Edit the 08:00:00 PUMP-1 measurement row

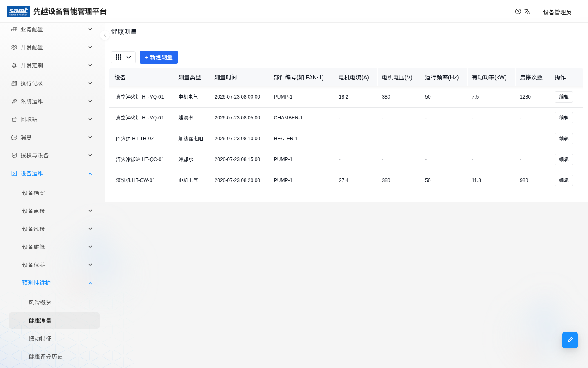(x=564, y=97)
